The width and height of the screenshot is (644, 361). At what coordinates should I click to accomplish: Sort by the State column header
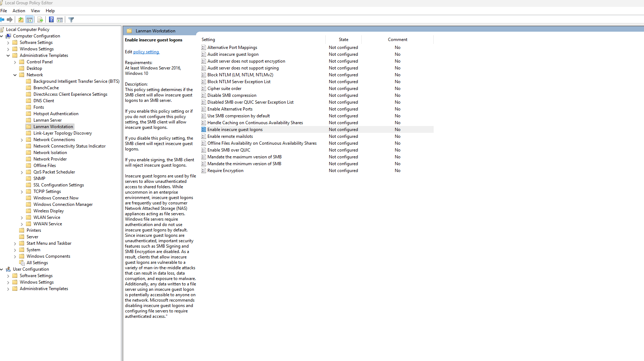(x=343, y=40)
